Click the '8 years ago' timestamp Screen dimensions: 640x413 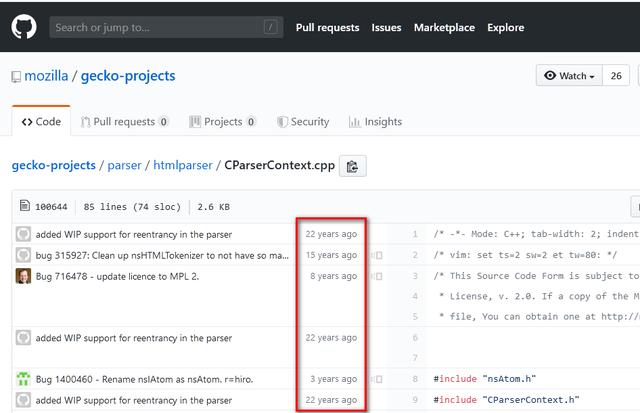pos(333,276)
